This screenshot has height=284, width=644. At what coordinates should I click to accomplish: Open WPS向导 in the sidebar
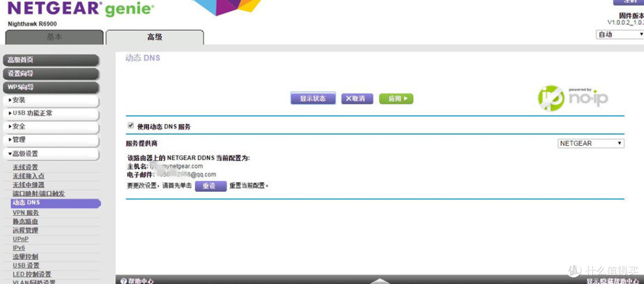51,88
